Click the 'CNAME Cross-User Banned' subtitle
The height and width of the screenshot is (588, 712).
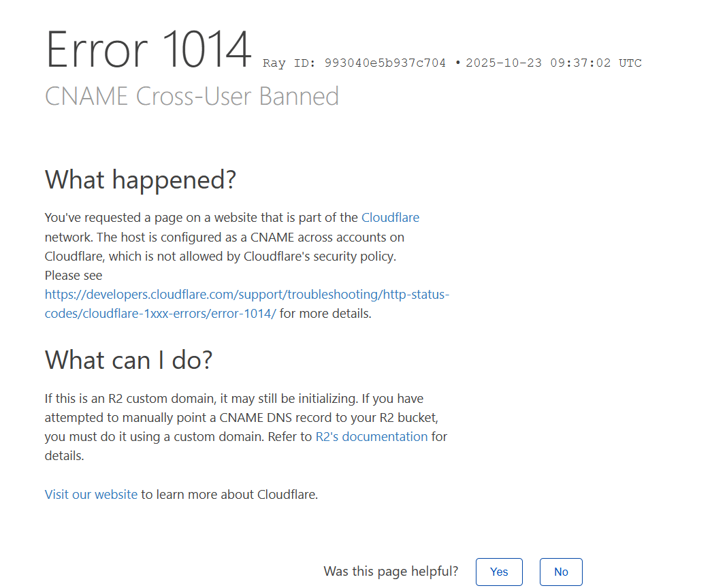tap(192, 96)
